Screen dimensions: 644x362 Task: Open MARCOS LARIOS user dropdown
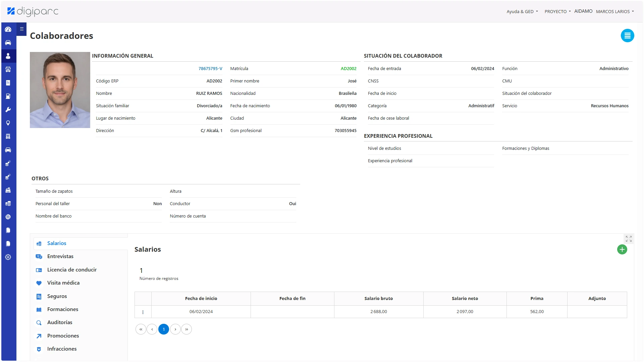(x=614, y=11)
